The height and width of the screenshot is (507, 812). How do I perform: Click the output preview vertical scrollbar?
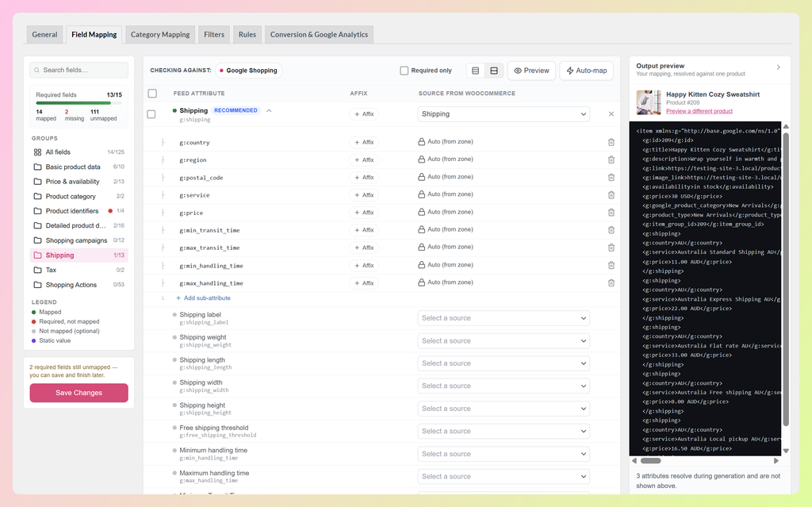[786, 280]
